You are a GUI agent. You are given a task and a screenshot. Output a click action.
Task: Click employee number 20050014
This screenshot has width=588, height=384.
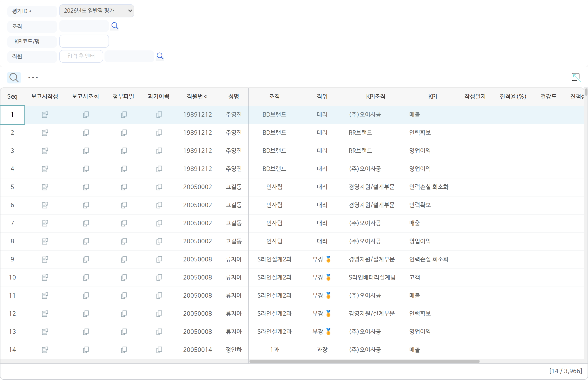[x=197, y=350]
